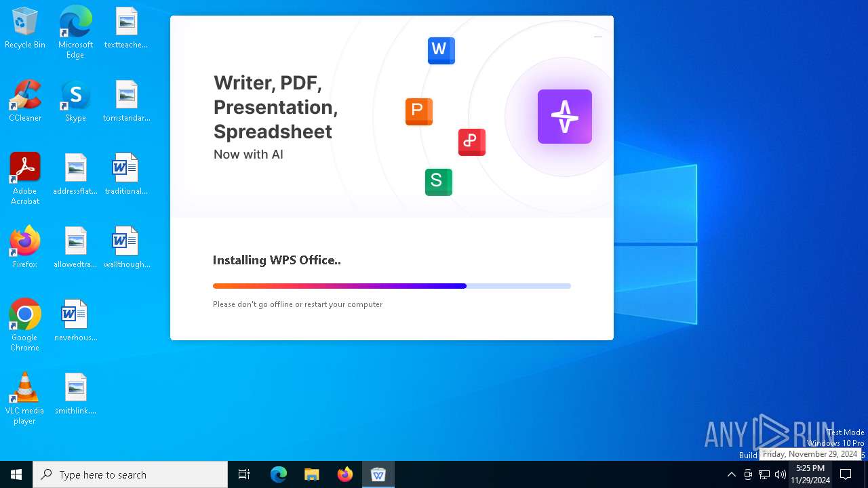This screenshot has width=868, height=488.
Task: Click the installation progress bar
Action: pyautogui.click(x=391, y=286)
